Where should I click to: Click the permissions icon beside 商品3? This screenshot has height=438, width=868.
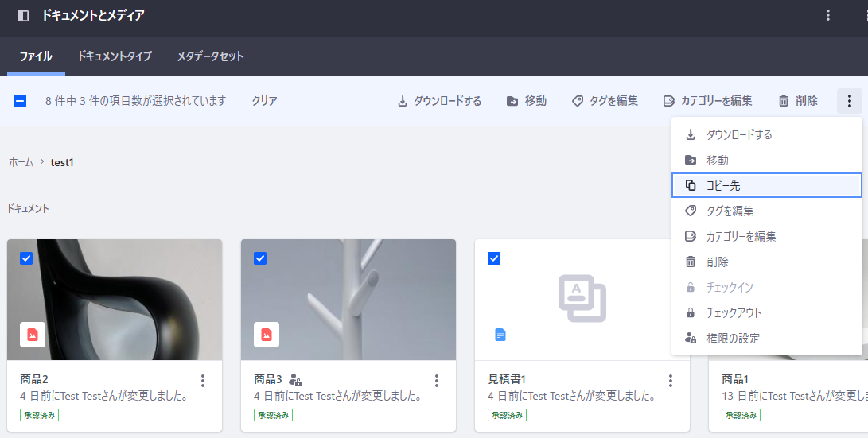(295, 380)
